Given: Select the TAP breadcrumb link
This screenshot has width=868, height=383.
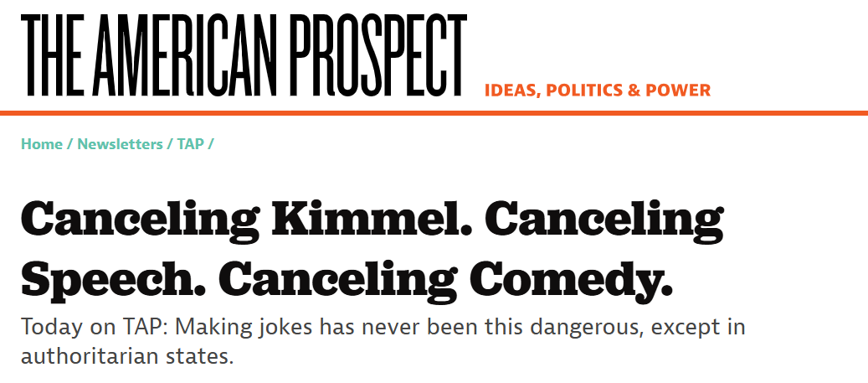Looking at the screenshot, I should [191, 144].
